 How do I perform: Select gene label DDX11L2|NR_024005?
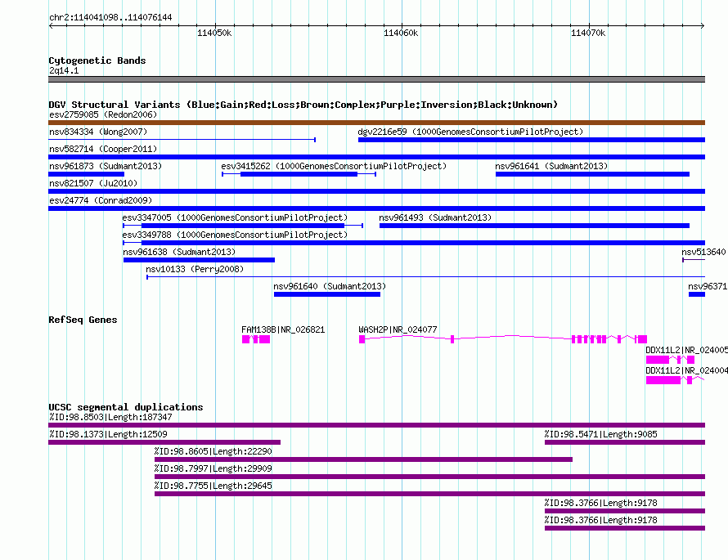(686, 350)
